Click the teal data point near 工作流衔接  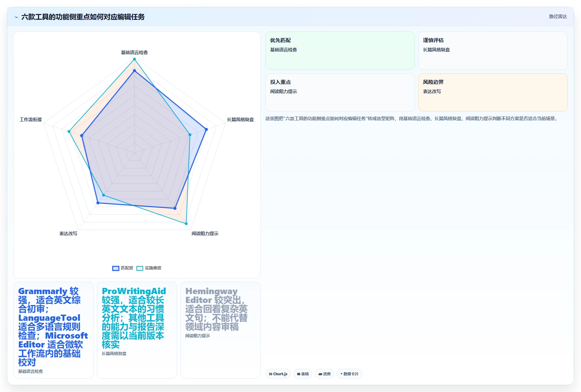pos(69,131)
